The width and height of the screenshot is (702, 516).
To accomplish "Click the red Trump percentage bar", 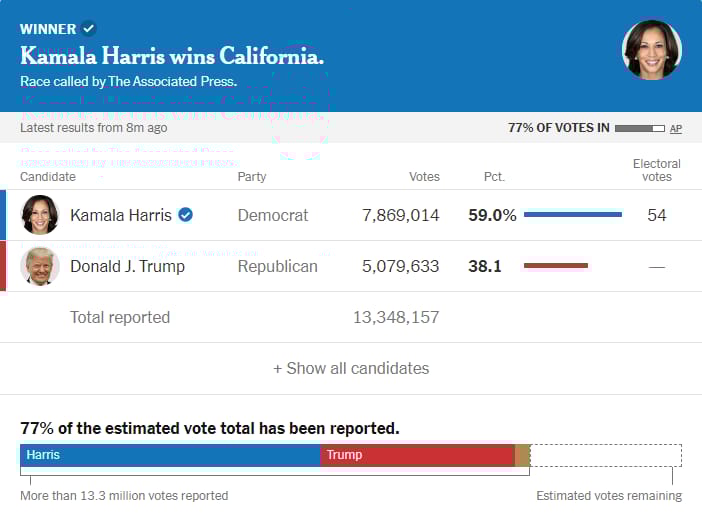I will 555,266.
